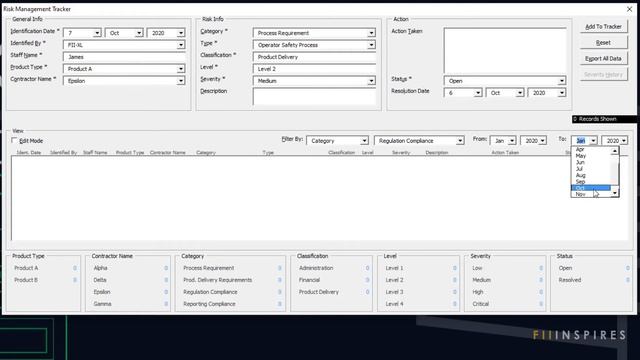Screen dimensions: 640x360
Task: Click the month list scroll up arrow
Action: pos(615,151)
